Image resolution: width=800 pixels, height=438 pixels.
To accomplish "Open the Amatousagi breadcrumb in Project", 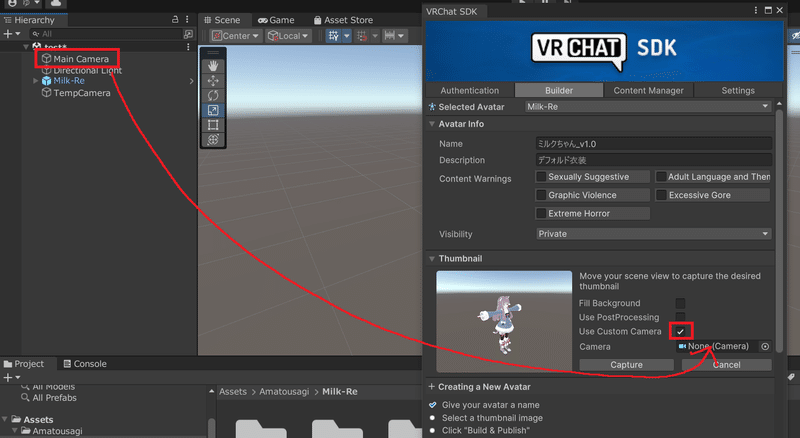I will point(284,392).
